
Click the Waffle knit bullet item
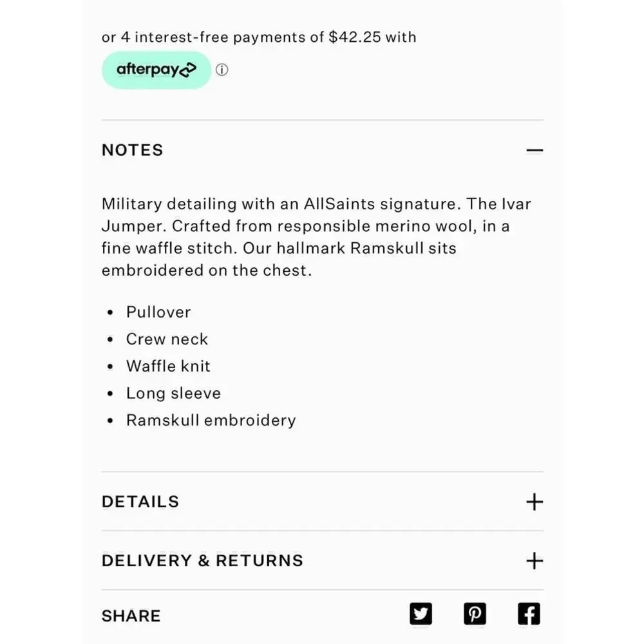[x=168, y=366]
